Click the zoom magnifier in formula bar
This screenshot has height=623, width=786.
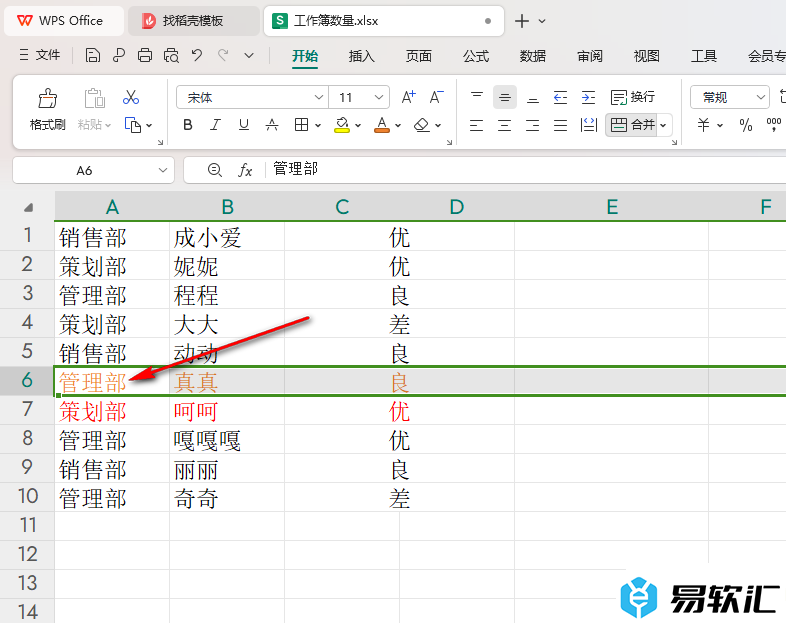215,170
